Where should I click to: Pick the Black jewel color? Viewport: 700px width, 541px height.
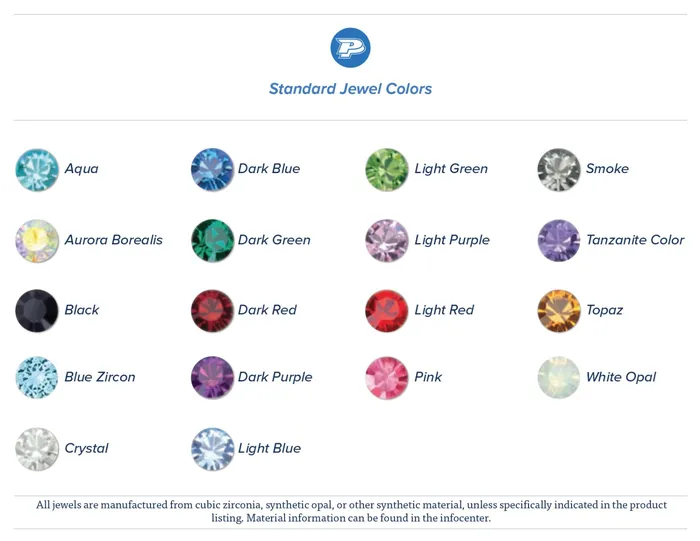37,311
